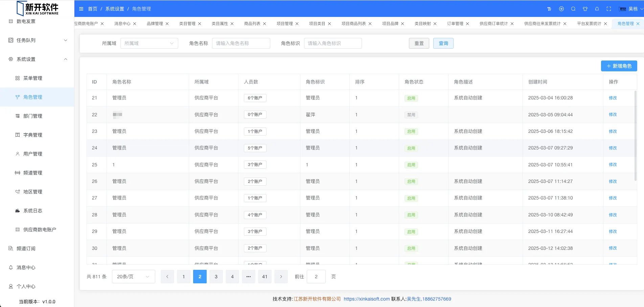Collapse sidebar with the hamburger icon
The image size is (644, 307).
81,9
